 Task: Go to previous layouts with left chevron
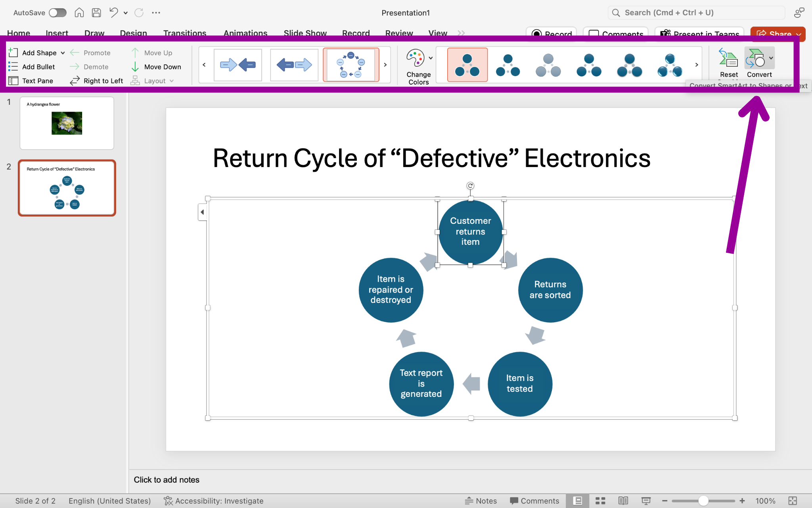point(204,65)
